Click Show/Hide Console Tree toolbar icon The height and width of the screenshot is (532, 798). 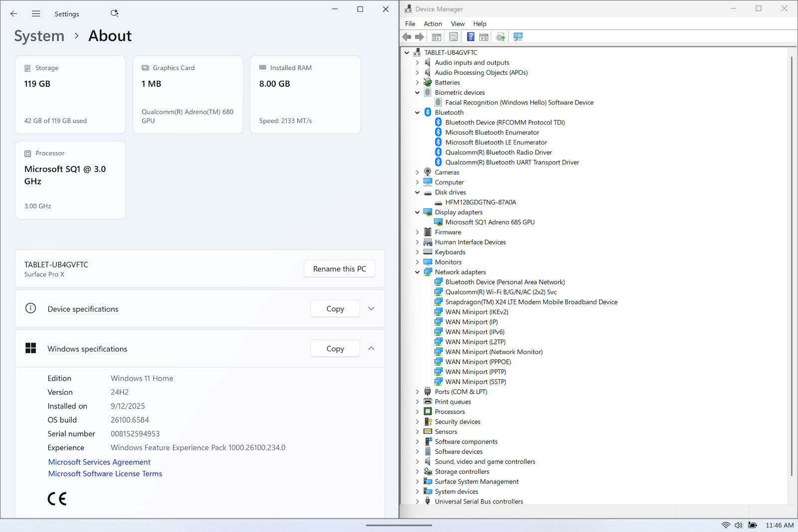click(436, 37)
